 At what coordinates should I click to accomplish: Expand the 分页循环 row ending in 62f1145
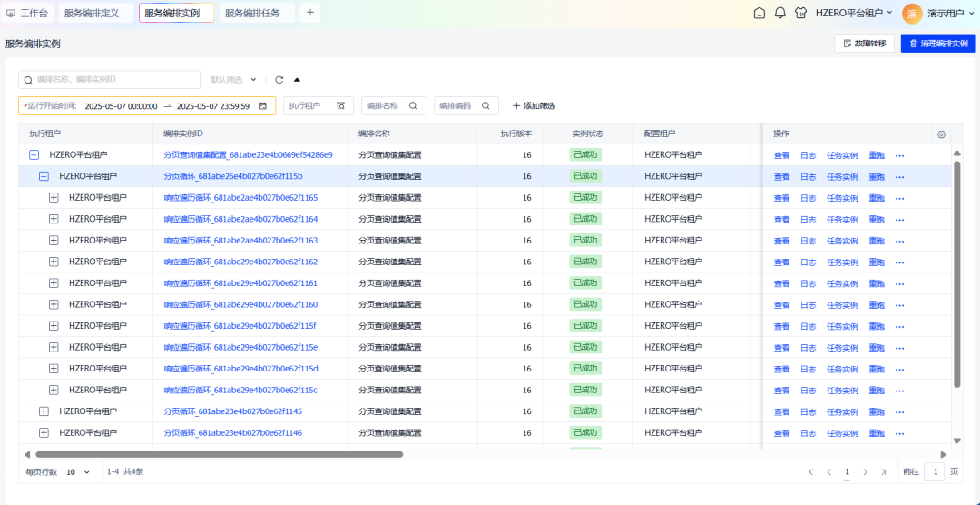44,411
